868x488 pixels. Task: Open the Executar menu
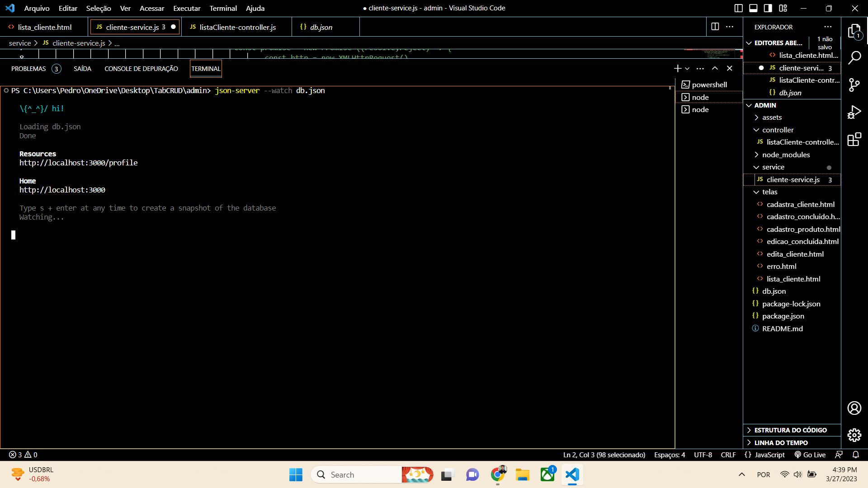pyautogui.click(x=187, y=8)
